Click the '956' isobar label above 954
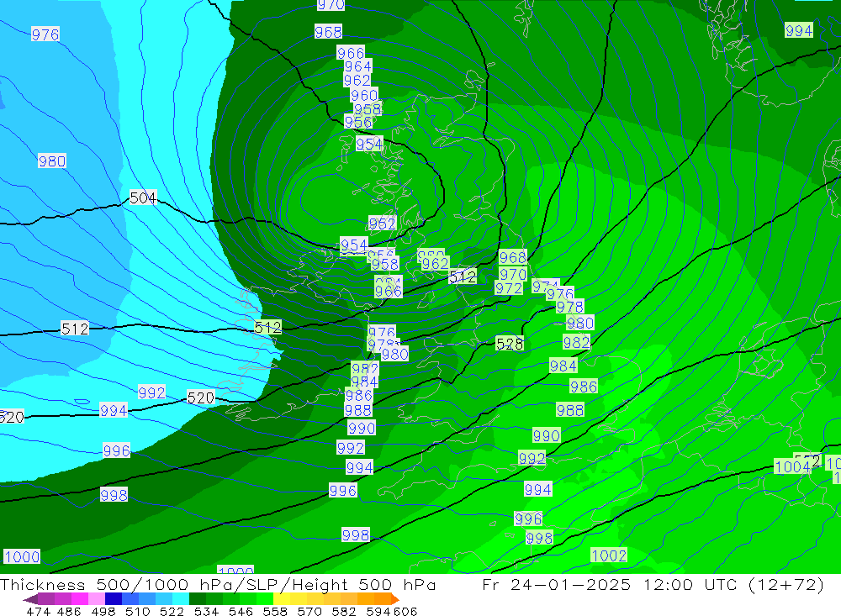 (x=358, y=122)
